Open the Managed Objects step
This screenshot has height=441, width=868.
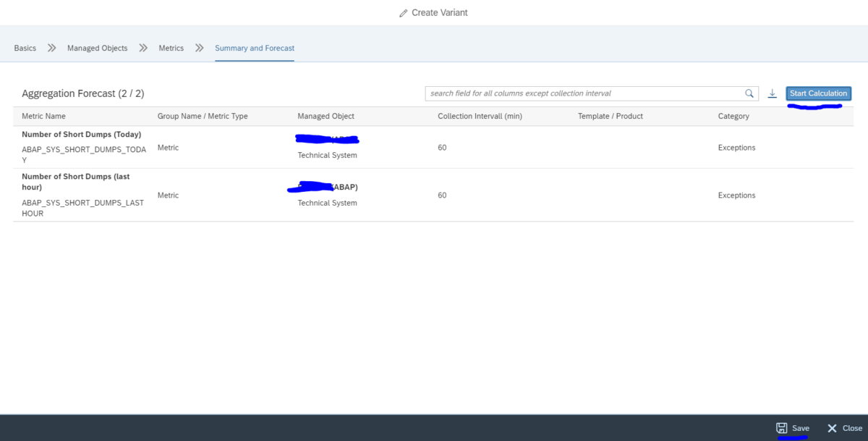tap(98, 47)
